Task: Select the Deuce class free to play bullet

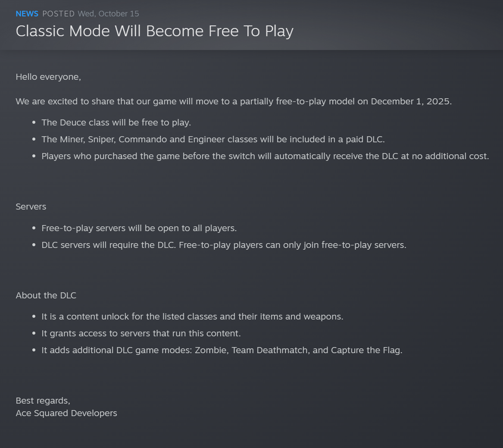Action: click(116, 122)
